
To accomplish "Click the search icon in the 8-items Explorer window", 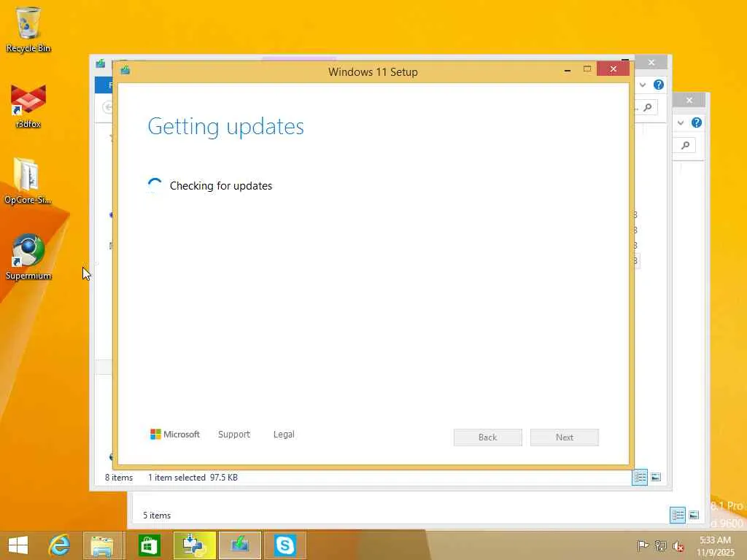I will click(648, 107).
